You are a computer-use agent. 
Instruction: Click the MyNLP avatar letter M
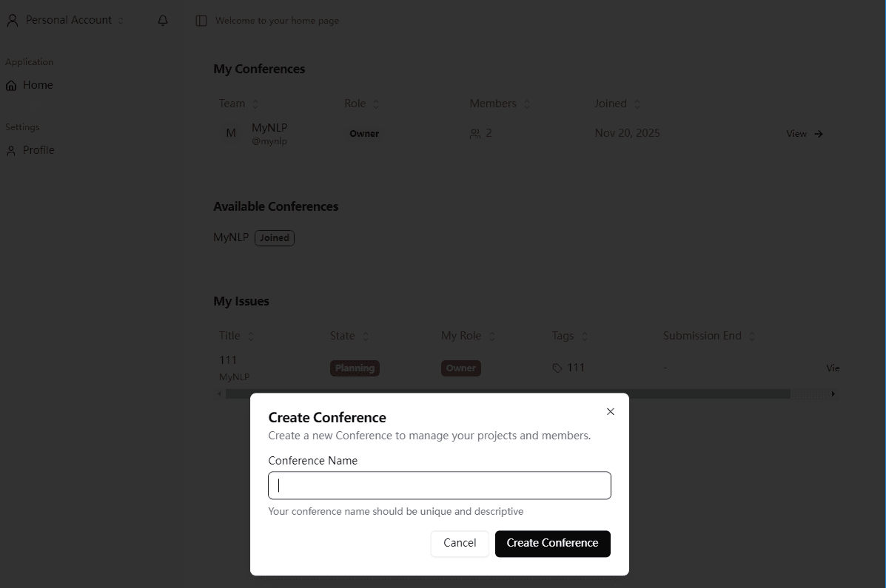[x=231, y=133]
